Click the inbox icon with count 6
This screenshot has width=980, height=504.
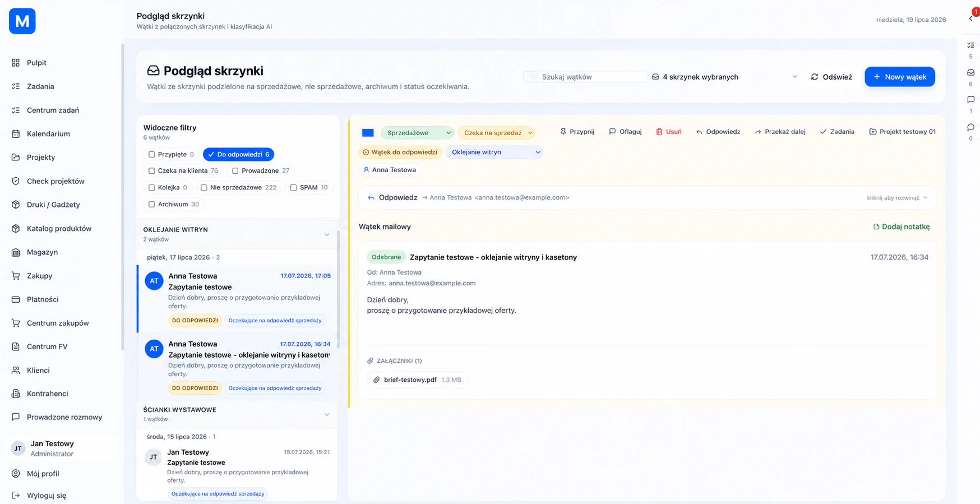tap(970, 72)
